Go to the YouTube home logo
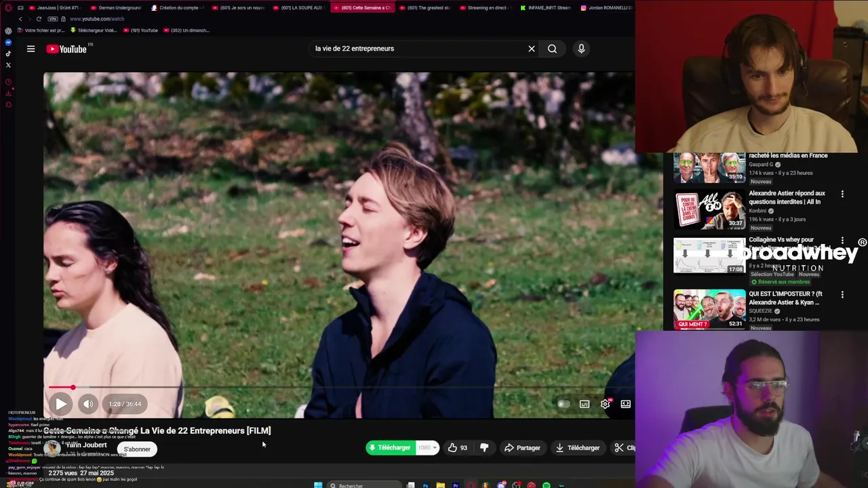This screenshot has width=868, height=488. point(66,49)
